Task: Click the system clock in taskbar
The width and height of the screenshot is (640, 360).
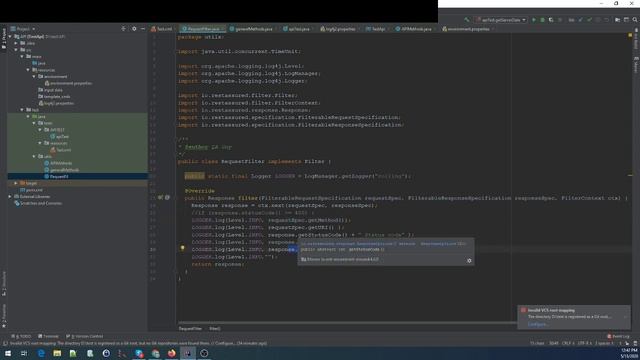Action: point(629,353)
